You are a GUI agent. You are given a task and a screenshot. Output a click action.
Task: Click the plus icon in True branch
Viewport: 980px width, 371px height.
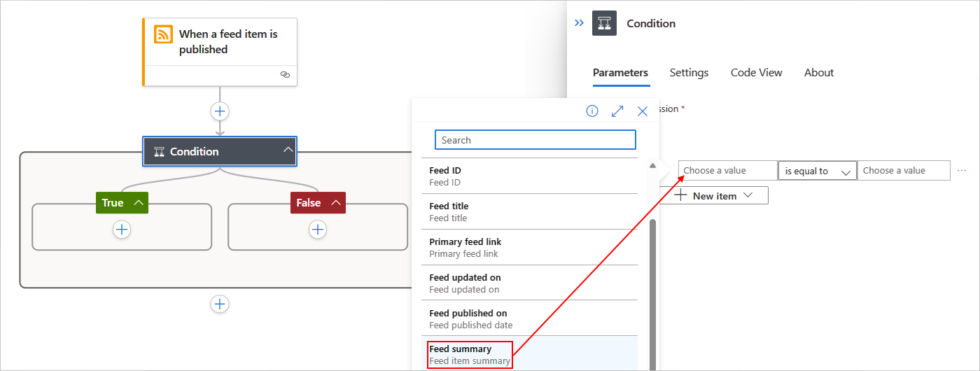pyautogui.click(x=122, y=229)
